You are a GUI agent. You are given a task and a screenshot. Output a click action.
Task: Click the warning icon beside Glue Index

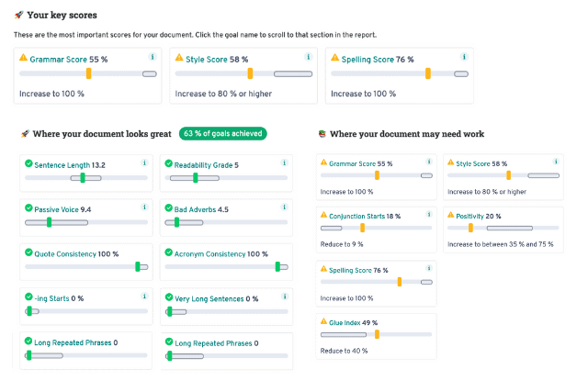(324, 322)
